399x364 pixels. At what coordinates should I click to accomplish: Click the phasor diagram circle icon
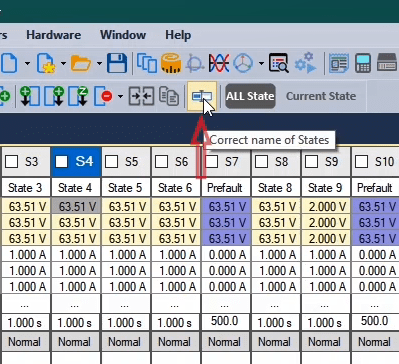[243, 63]
